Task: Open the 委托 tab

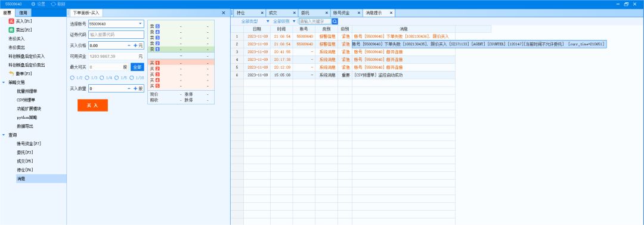Action: (305, 13)
